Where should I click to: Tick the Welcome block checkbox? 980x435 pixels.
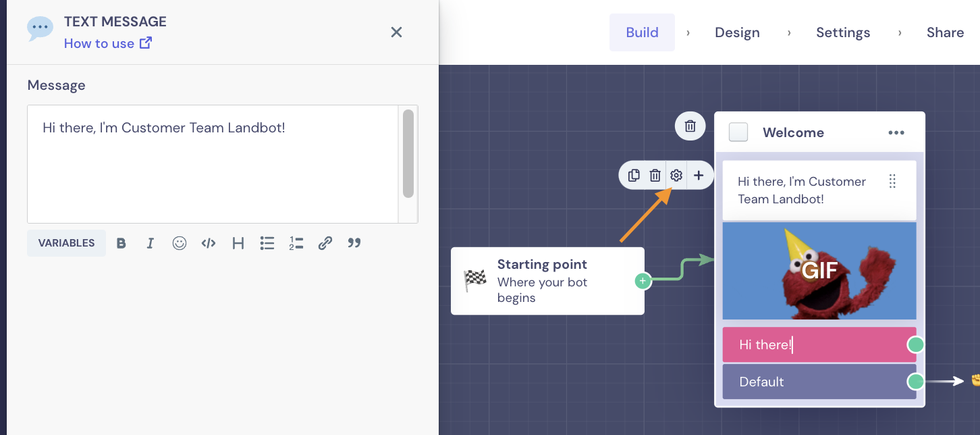738,132
